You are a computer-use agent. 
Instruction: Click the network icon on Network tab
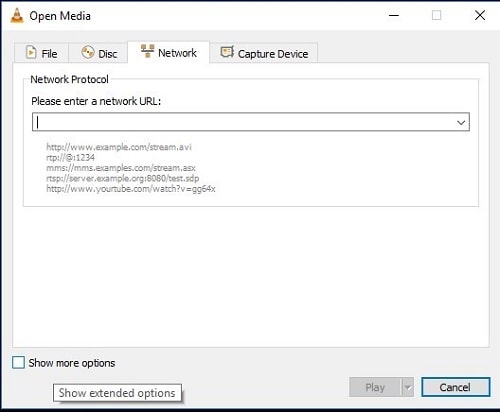click(x=147, y=51)
